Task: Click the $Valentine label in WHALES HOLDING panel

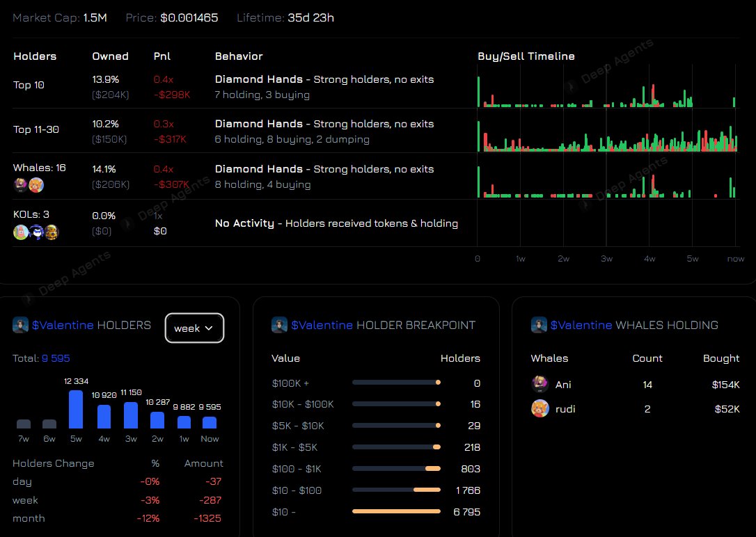Action: (582, 325)
